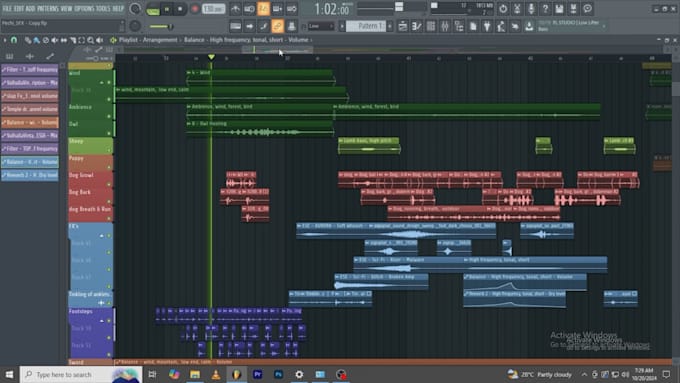Open the EDIT menu

point(19,9)
